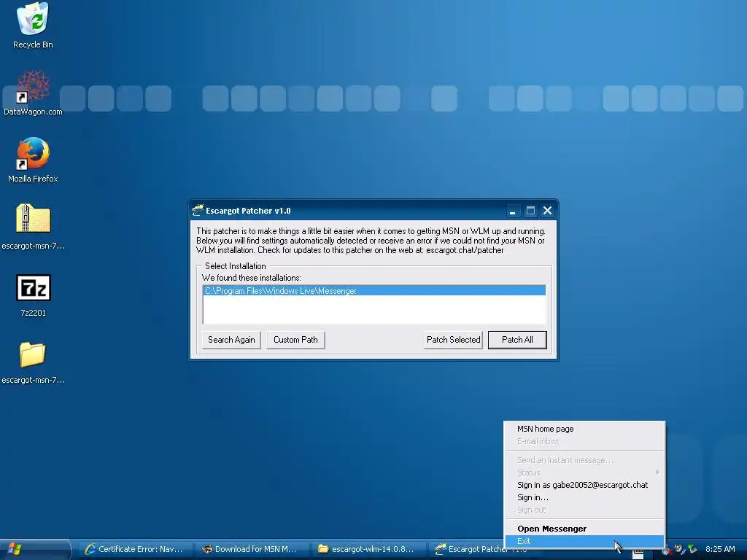Maximize the Escargot Patcher window

pos(530,211)
